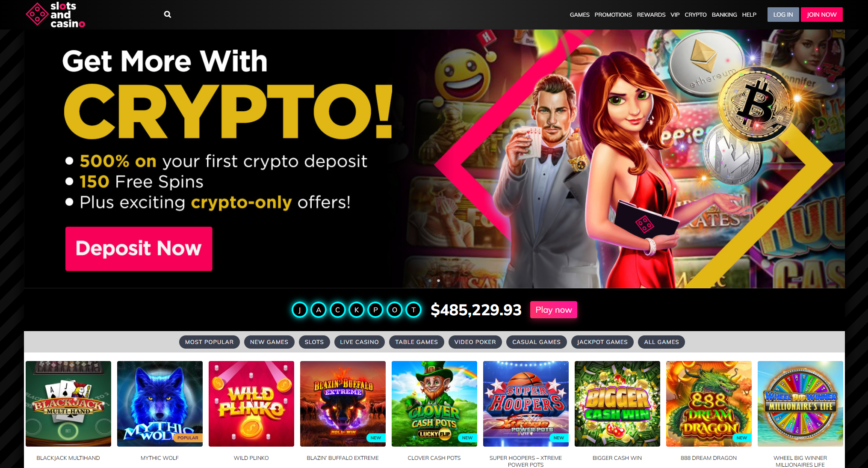Image resolution: width=868 pixels, height=468 pixels.
Task: Open the Slots and Casino logo
Action: (56, 15)
